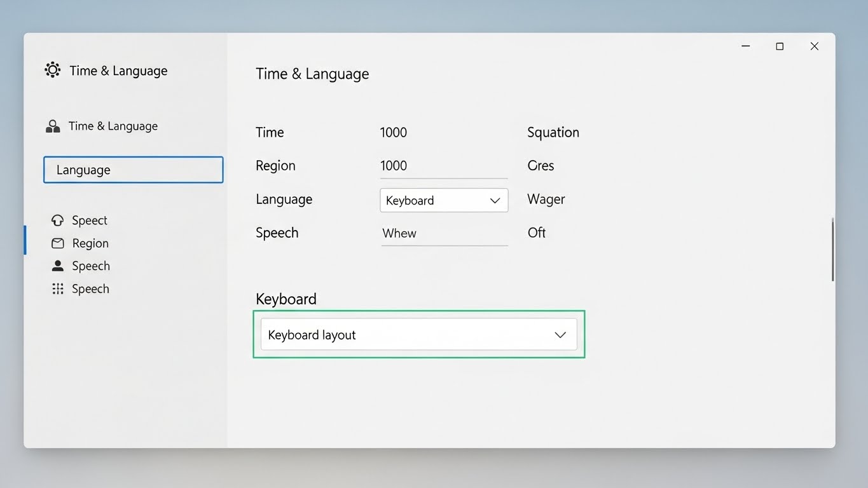Click the Wager text in the Language row
The width and height of the screenshot is (868, 488).
tap(546, 200)
